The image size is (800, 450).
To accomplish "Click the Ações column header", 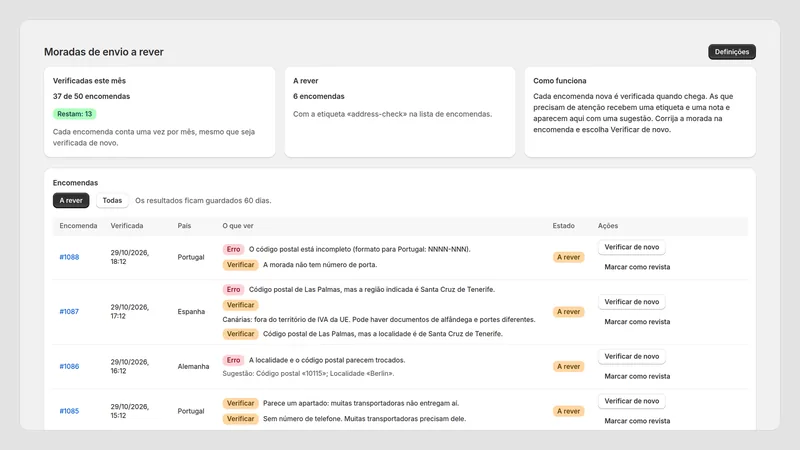I will pyautogui.click(x=608, y=226).
